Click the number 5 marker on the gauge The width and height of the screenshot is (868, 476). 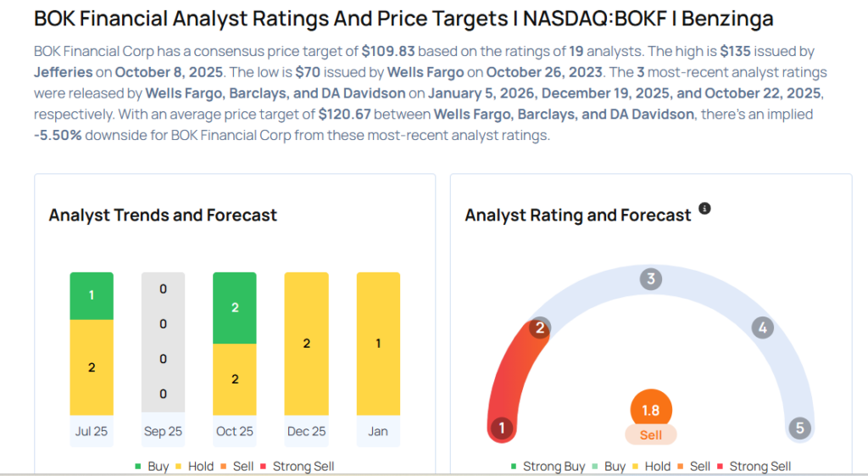(799, 428)
